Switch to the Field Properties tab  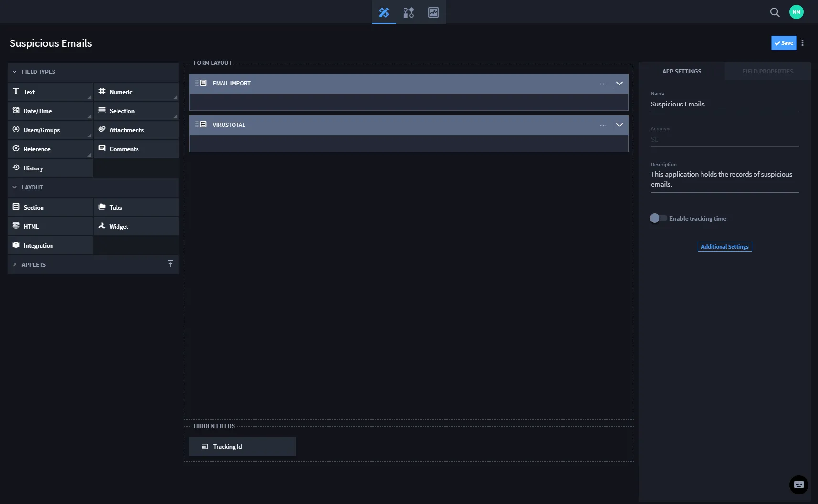[x=767, y=71]
